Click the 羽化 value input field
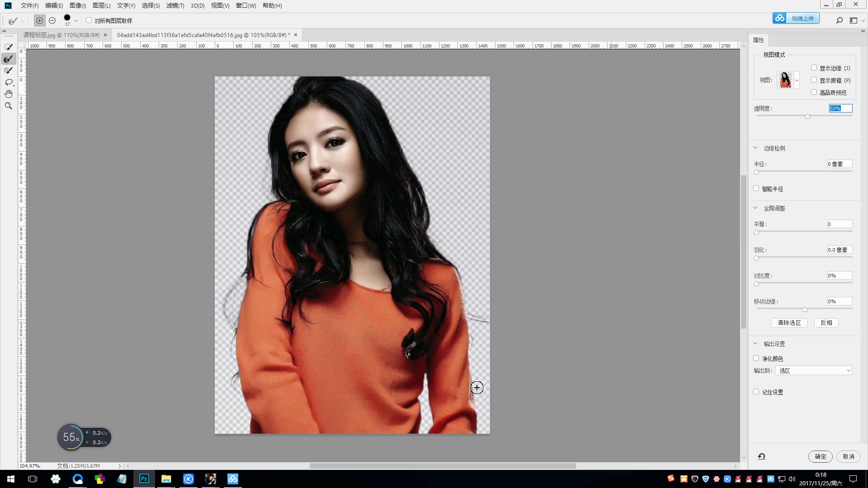The image size is (868, 488). point(839,250)
